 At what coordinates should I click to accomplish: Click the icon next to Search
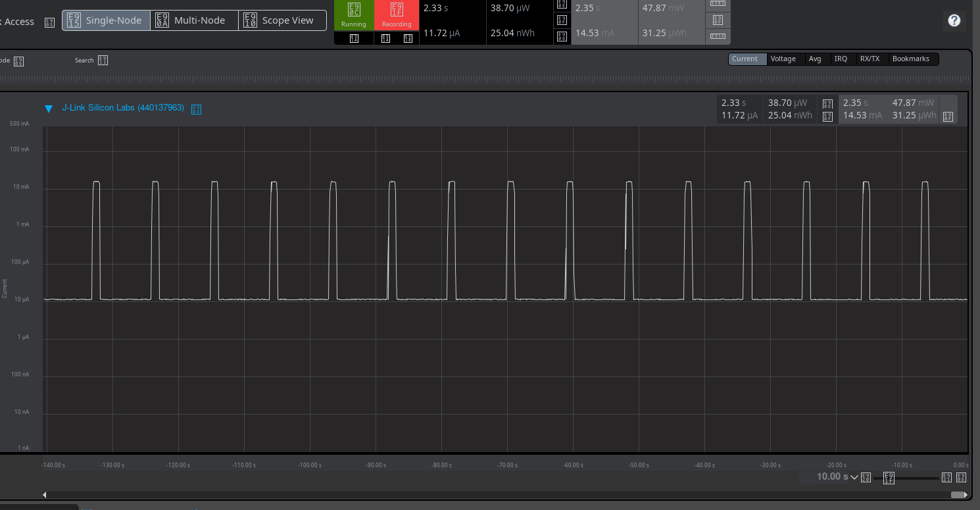[103, 61]
